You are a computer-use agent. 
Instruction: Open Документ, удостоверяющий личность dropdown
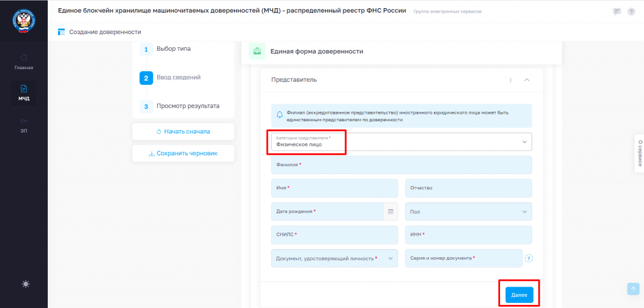(335, 258)
